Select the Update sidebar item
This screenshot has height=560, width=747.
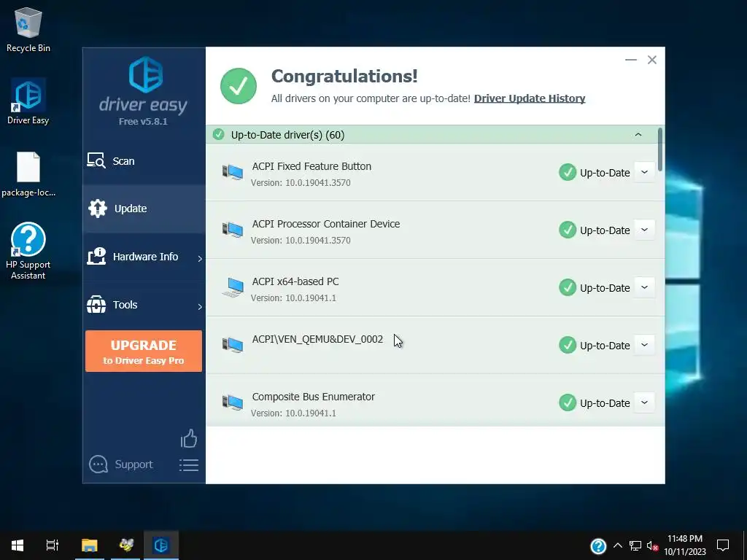point(144,209)
